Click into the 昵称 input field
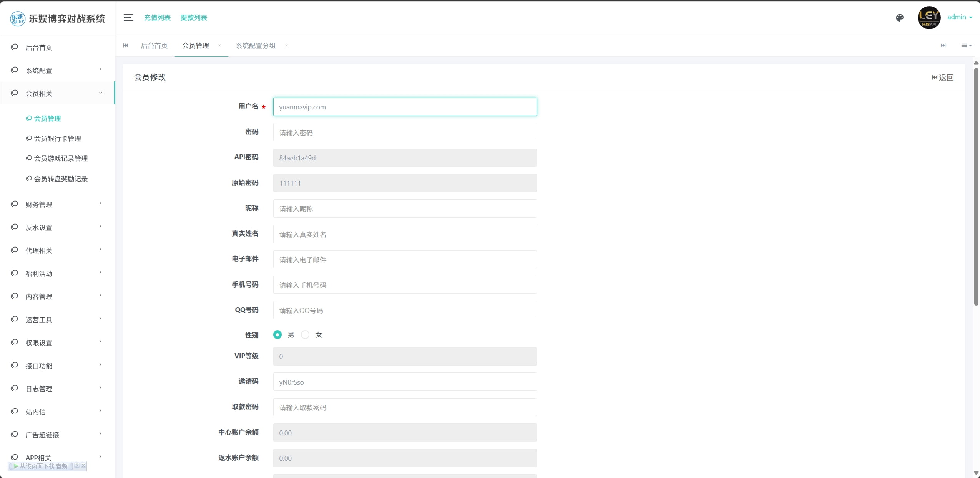This screenshot has width=980, height=478. (x=404, y=208)
